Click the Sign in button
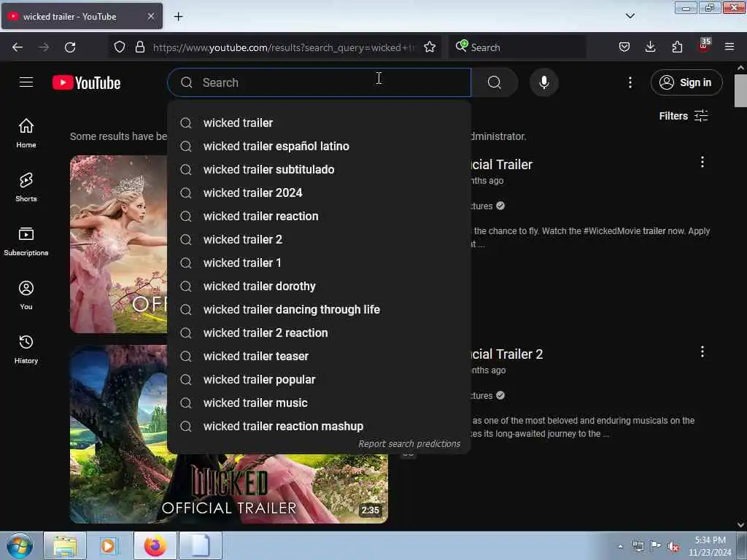Image resolution: width=747 pixels, height=560 pixels. [x=686, y=83]
